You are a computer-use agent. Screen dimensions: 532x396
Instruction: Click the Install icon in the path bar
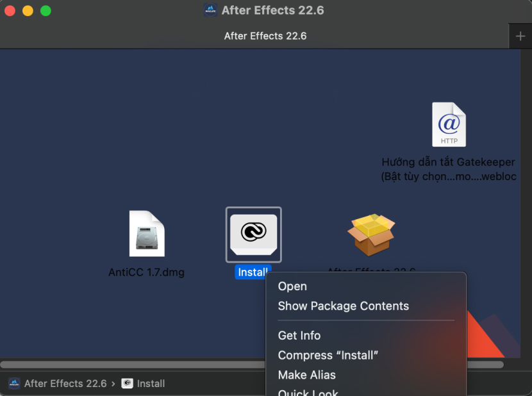tap(127, 383)
